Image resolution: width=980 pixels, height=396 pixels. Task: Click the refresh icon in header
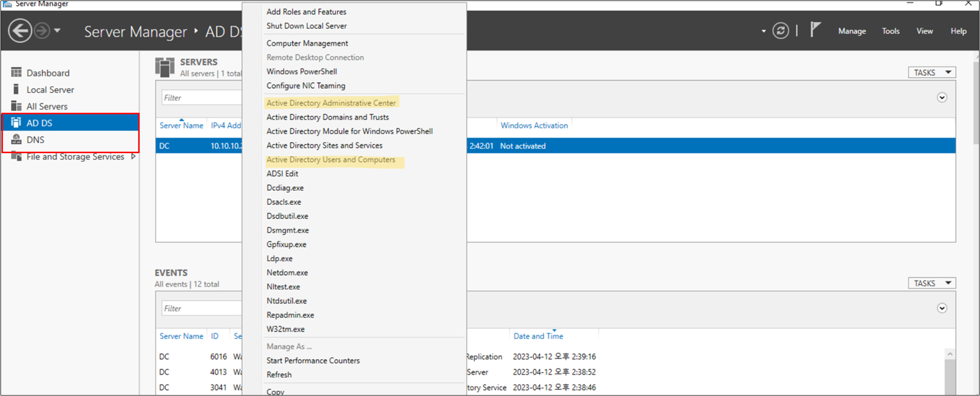(780, 31)
